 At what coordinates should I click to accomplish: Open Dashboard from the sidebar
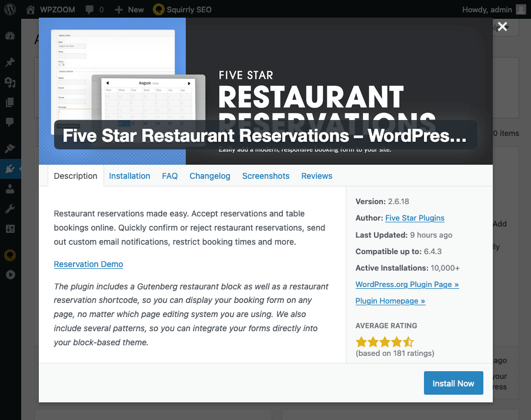[10, 36]
